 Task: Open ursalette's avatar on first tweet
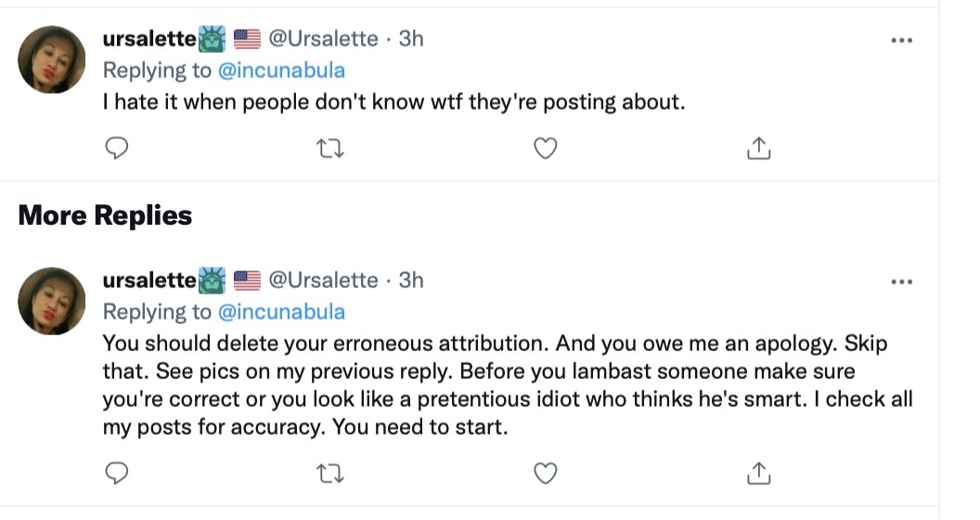[x=52, y=59]
